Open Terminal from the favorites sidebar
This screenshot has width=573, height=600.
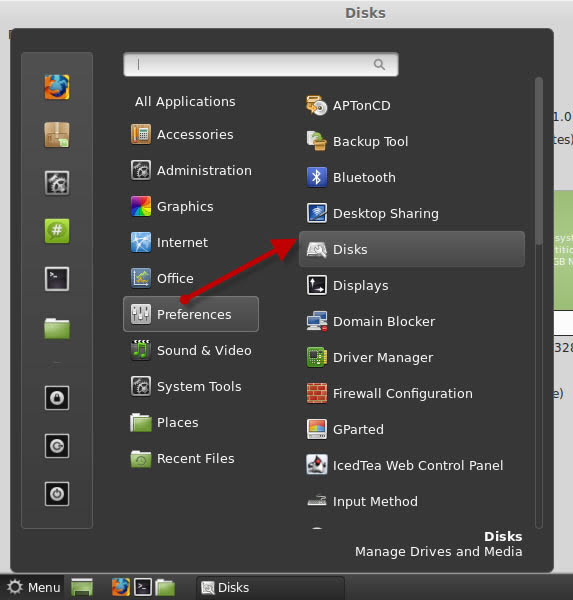point(57,279)
